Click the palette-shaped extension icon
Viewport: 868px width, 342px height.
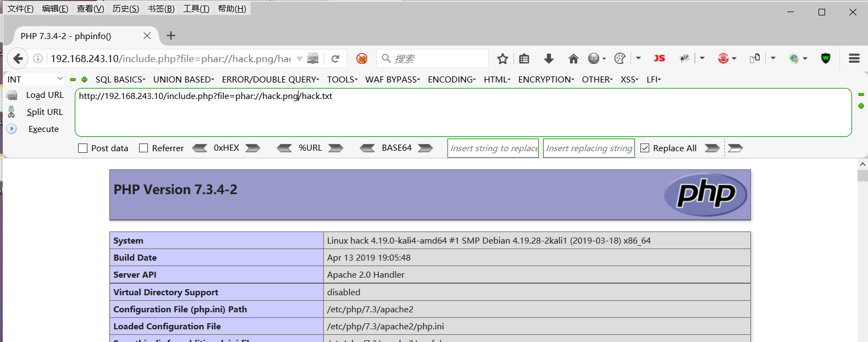click(620, 58)
